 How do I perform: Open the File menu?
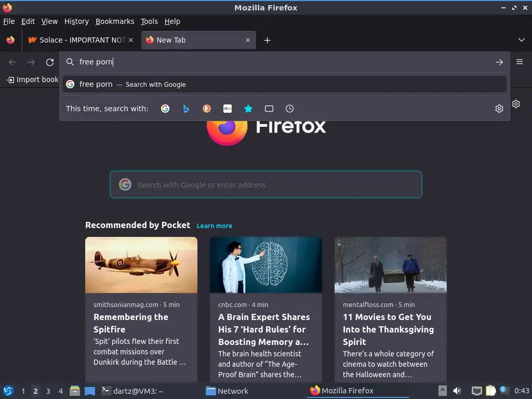[9, 21]
